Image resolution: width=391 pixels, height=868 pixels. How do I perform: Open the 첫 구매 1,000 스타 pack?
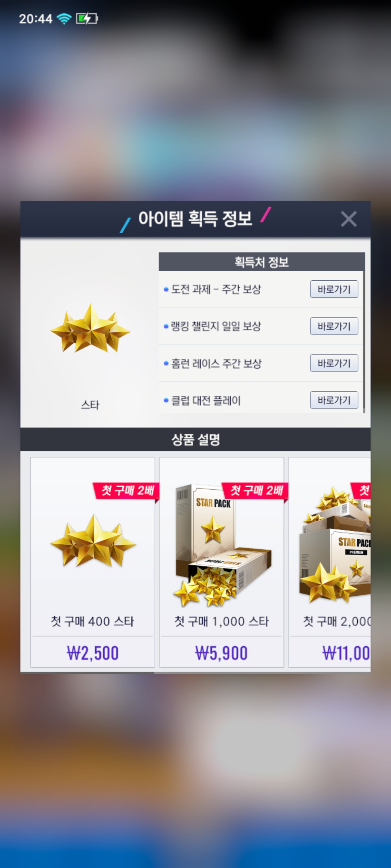click(x=222, y=562)
